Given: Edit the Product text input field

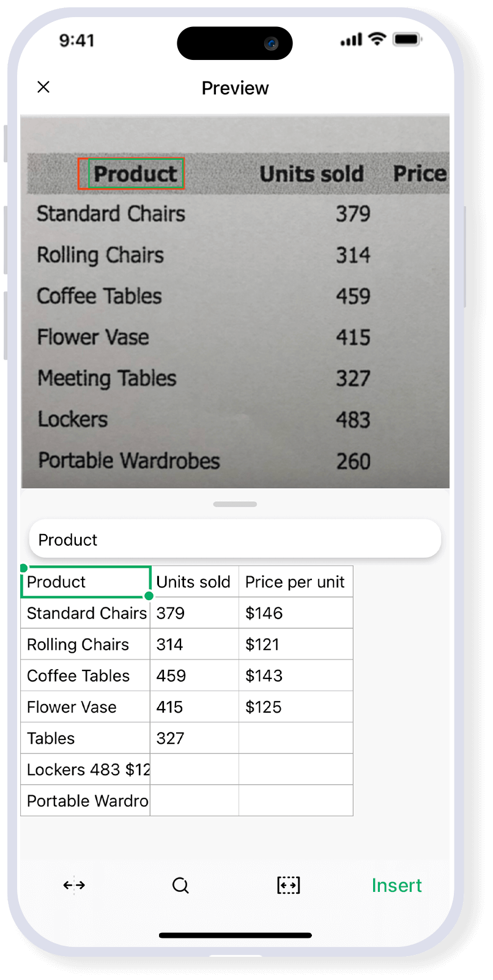Looking at the screenshot, I should coord(235,540).
